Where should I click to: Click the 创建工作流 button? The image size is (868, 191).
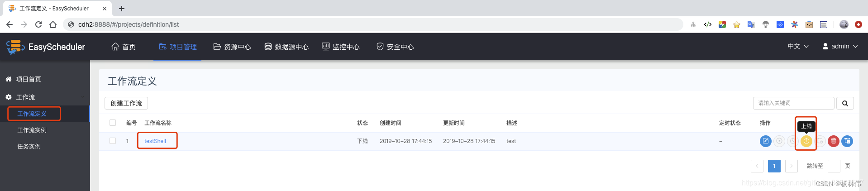click(126, 103)
